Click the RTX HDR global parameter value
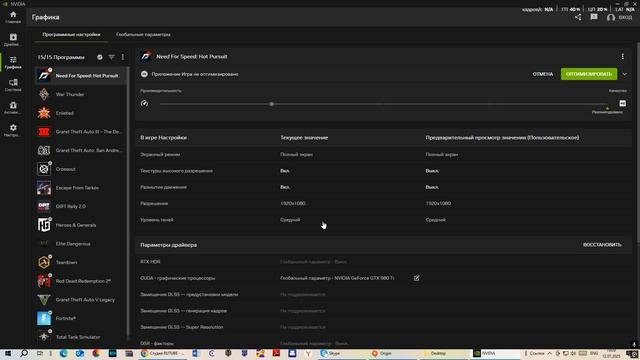 click(313, 262)
